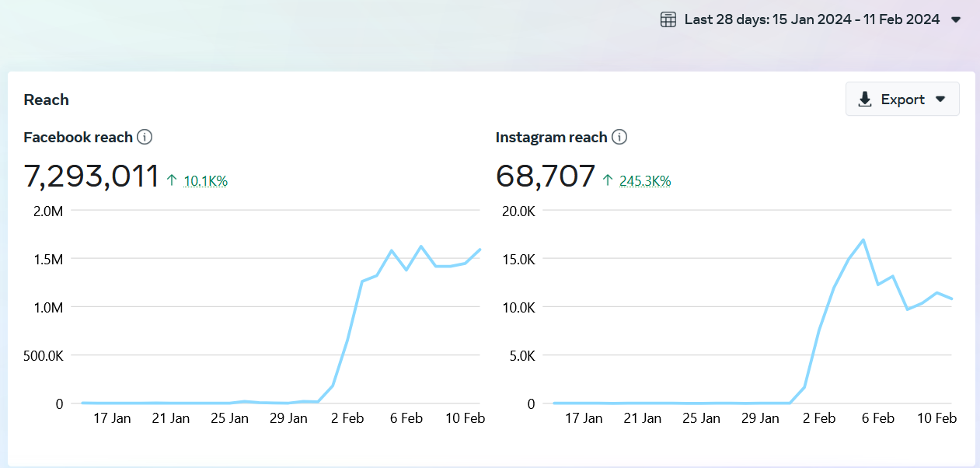Viewport: 980px width, 468px height.
Task: Click the Reach section heading
Action: point(47,100)
